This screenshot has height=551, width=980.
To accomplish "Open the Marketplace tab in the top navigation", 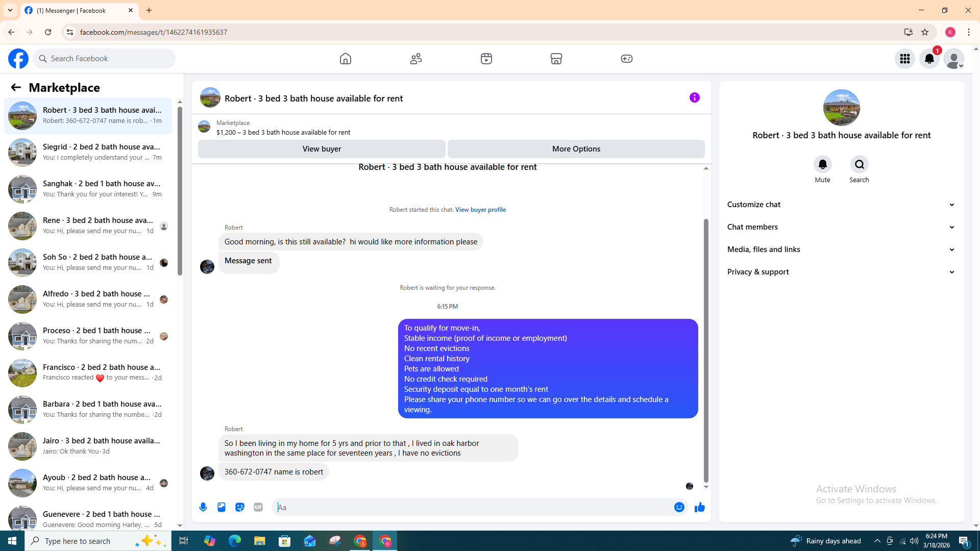I will tap(556, 59).
